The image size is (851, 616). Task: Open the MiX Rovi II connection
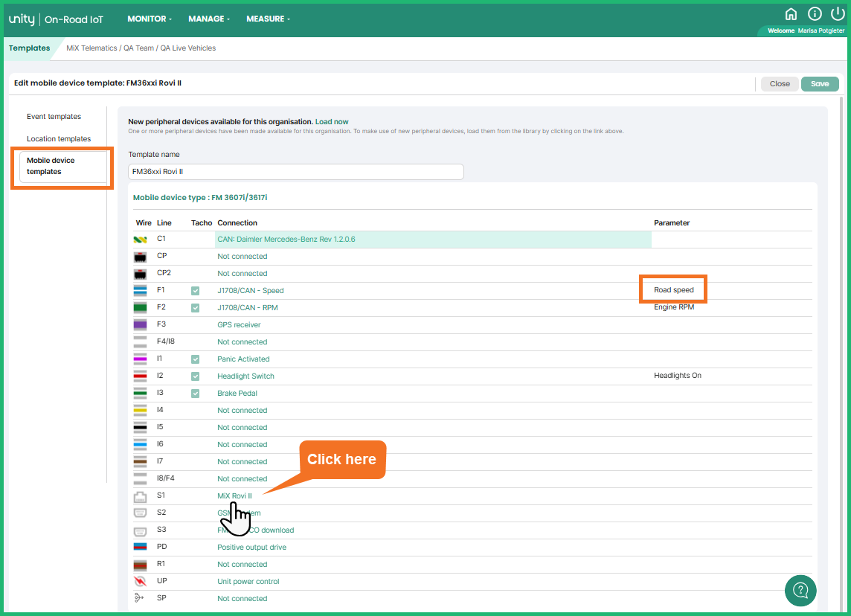click(234, 496)
